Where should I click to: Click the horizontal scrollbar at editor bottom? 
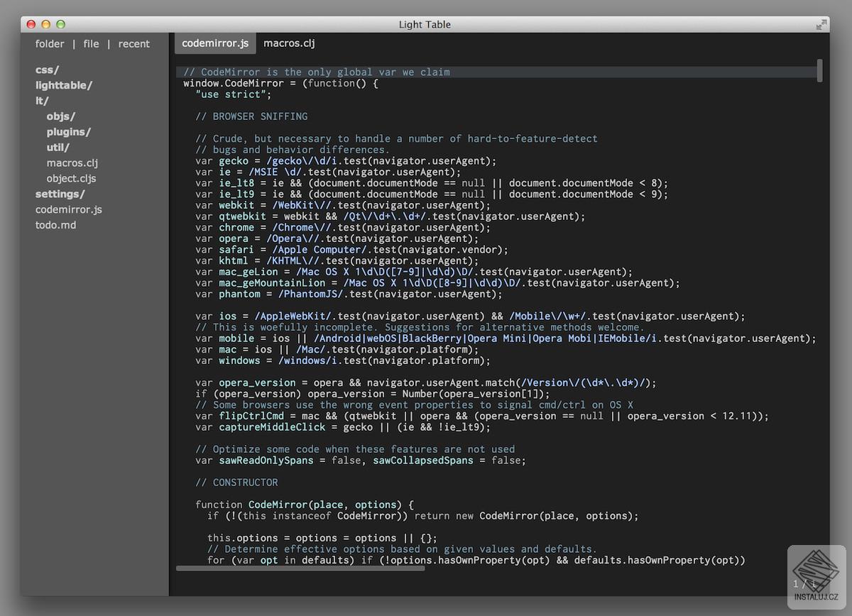coord(300,568)
